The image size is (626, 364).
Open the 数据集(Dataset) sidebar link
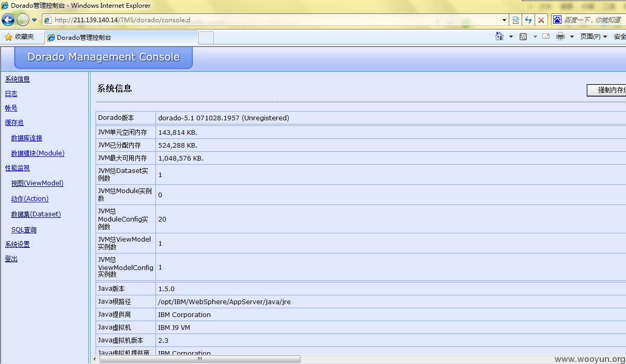click(x=36, y=214)
